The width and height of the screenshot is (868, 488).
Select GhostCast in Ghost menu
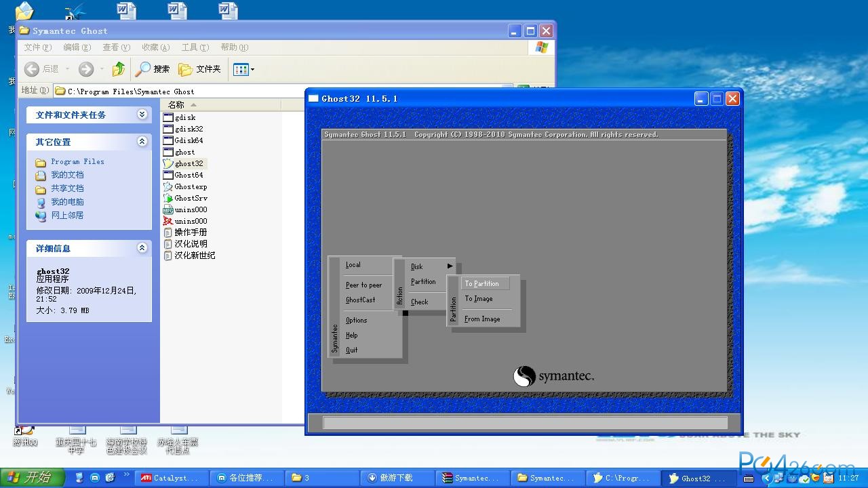(360, 300)
